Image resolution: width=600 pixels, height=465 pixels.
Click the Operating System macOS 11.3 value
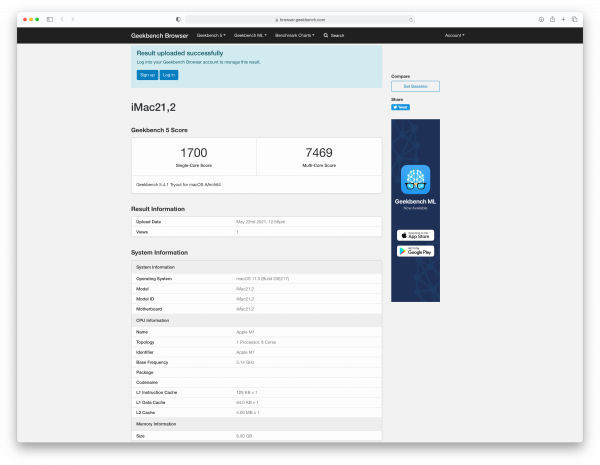click(262, 279)
